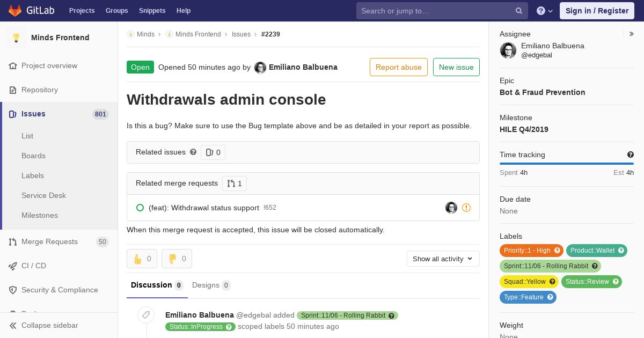Click the search magnifier icon
The height and width of the screenshot is (338, 644).
tap(519, 11)
